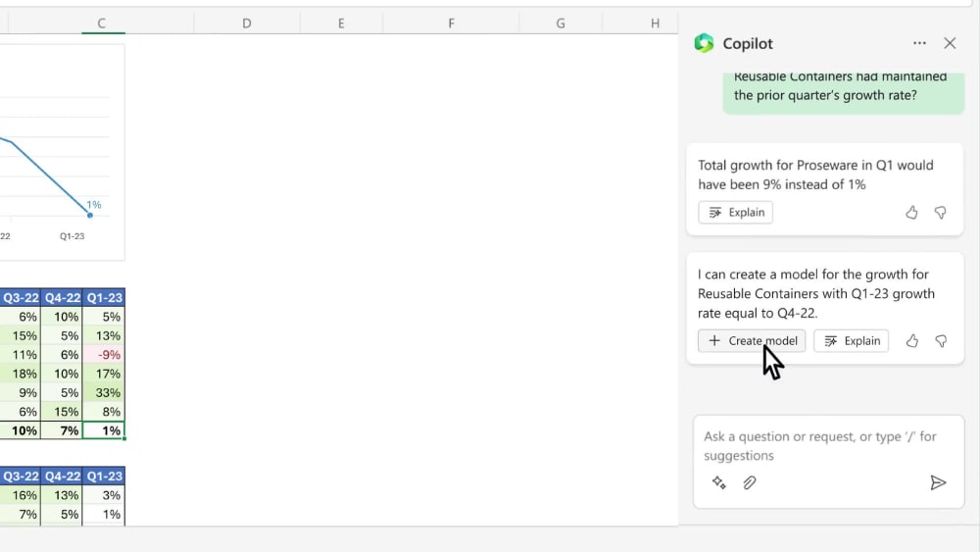This screenshot has height=552, width=980.
Task: Select the 18% cell in Q3-22
Action: [20, 374]
